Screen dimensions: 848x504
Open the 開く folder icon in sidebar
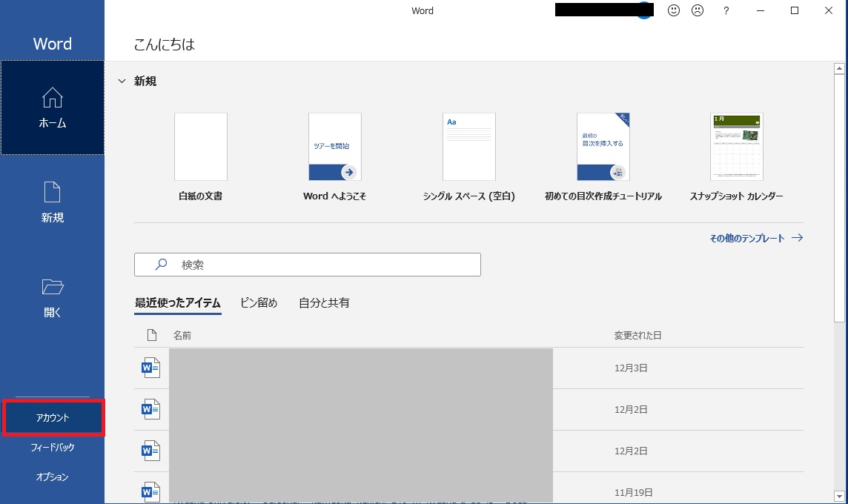point(53,287)
